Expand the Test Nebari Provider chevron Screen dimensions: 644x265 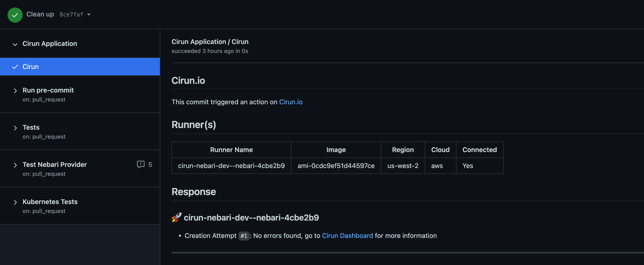[15, 165]
